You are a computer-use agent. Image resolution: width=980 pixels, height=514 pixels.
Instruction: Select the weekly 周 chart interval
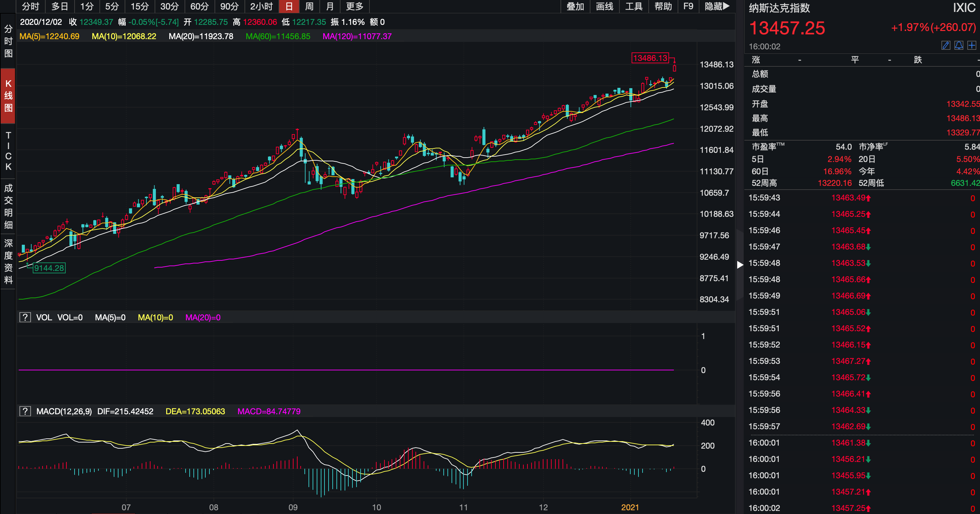tap(309, 6)
